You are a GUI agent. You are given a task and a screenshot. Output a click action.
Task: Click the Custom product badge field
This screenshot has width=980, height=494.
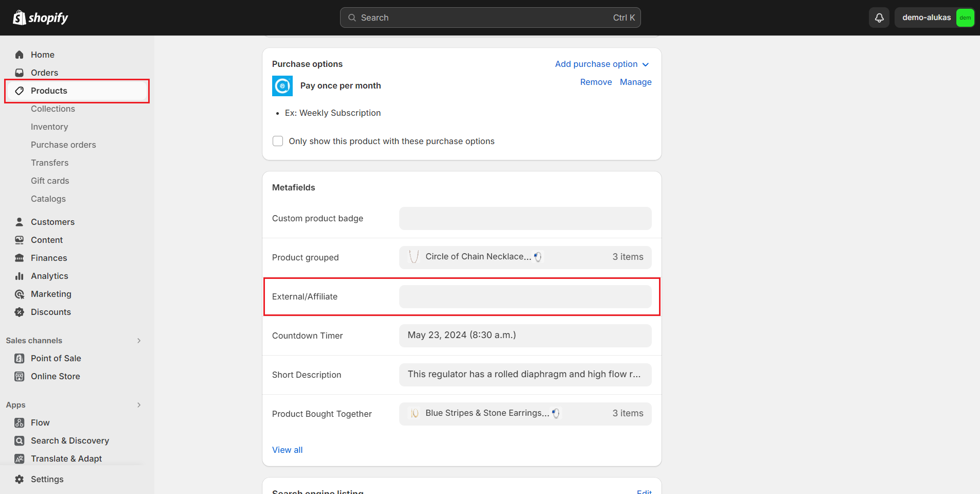[525, 218]
